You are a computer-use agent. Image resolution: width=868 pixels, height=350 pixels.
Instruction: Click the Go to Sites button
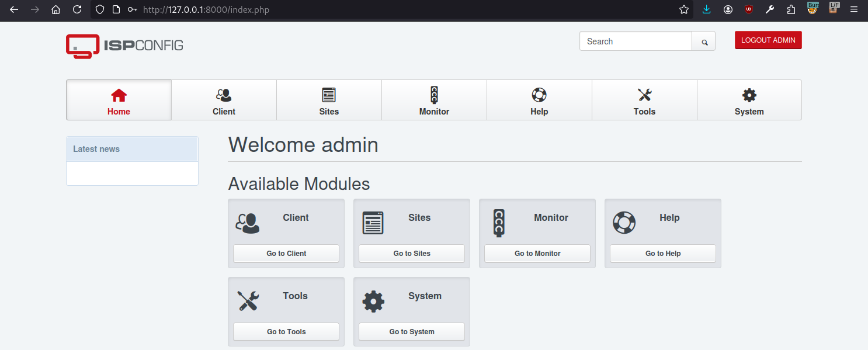412,253
